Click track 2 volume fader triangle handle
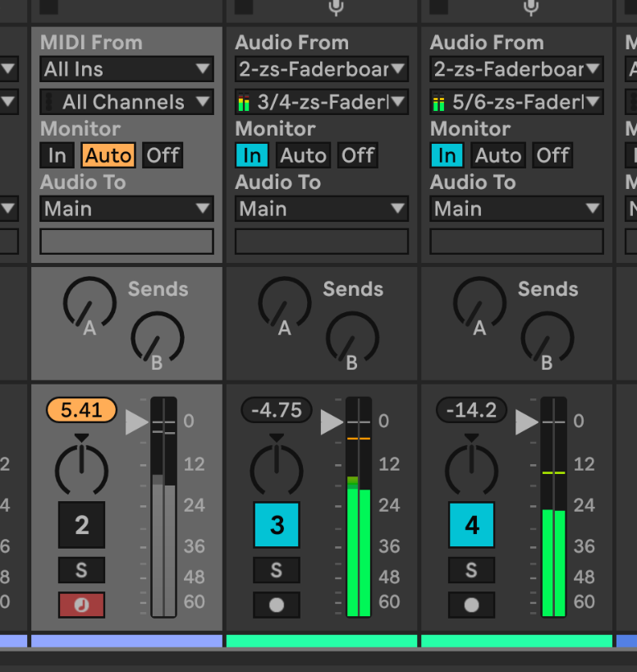Image resolution: width=637 pixels, height=672 pixels. point(136,422)
